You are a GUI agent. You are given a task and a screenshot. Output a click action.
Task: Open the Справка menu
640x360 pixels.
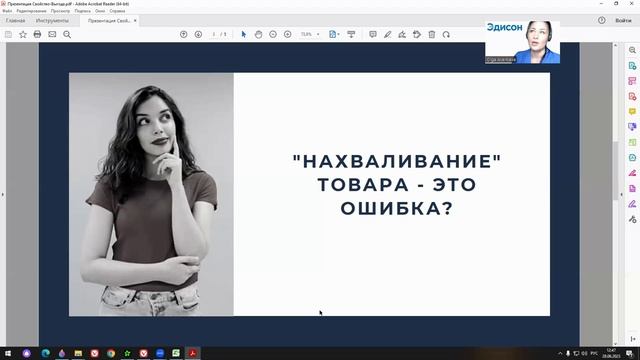click(x=118, y=11)
